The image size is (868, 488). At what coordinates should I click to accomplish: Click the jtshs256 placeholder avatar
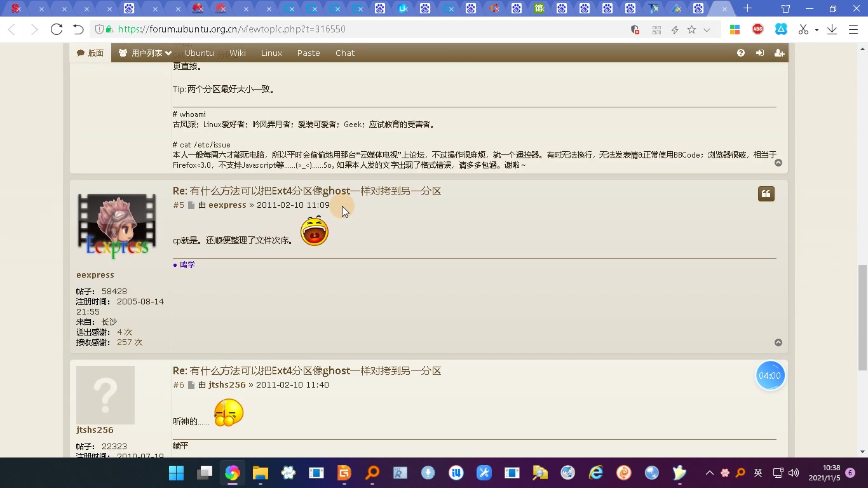(105, 395)
